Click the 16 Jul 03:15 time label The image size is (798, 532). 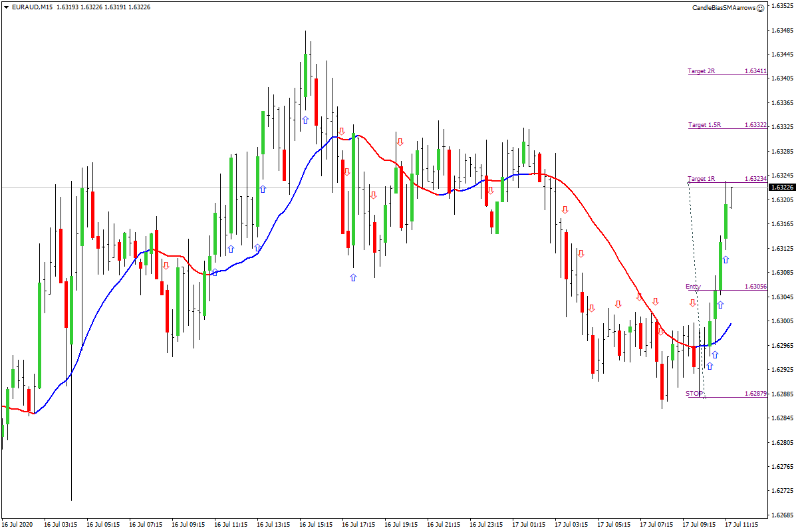[x=61, y=525]
